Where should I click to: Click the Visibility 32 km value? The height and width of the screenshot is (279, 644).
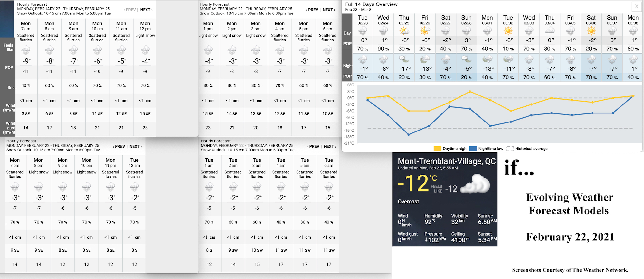(458, 222)
